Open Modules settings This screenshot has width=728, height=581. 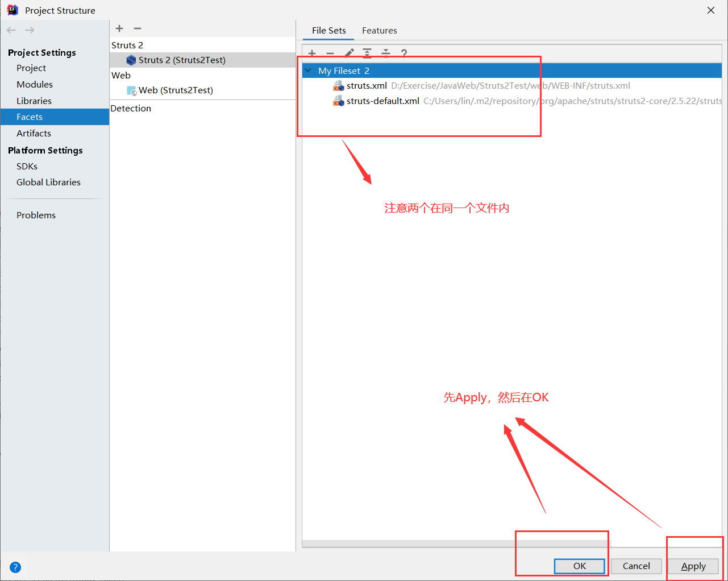tap(35, 84)
